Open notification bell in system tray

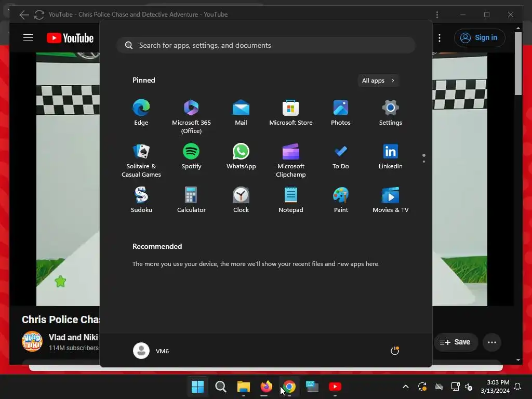518,387
